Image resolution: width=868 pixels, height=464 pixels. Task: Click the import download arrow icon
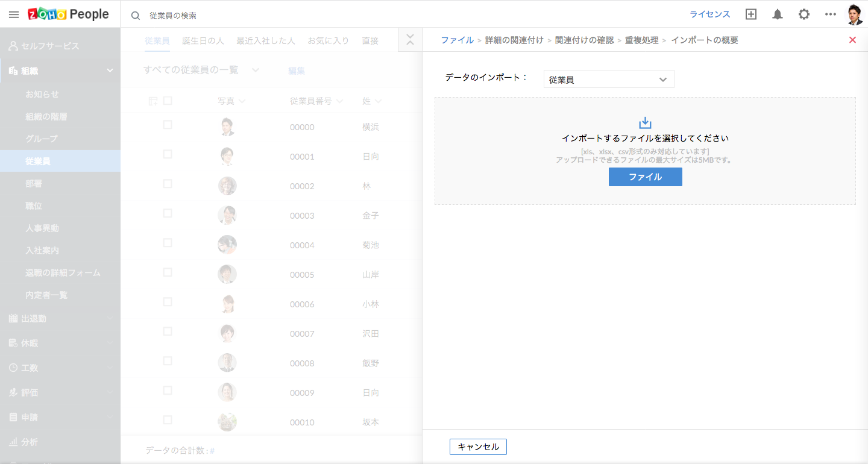[645, 123]
